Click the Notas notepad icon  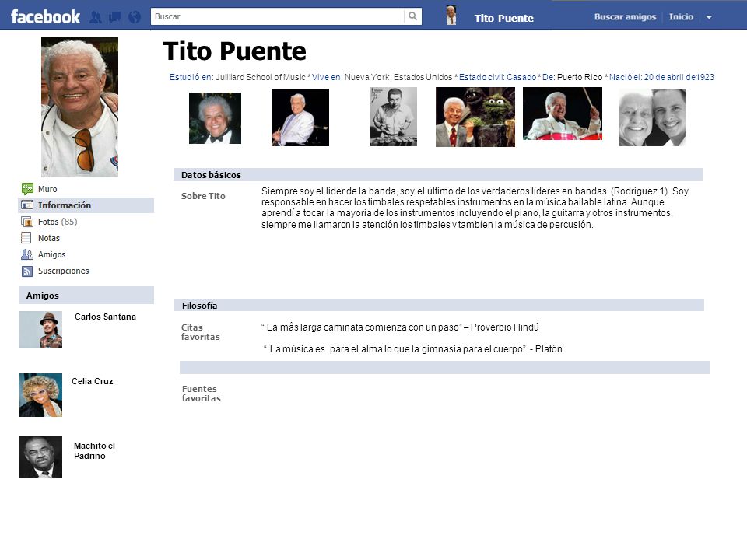26,238
